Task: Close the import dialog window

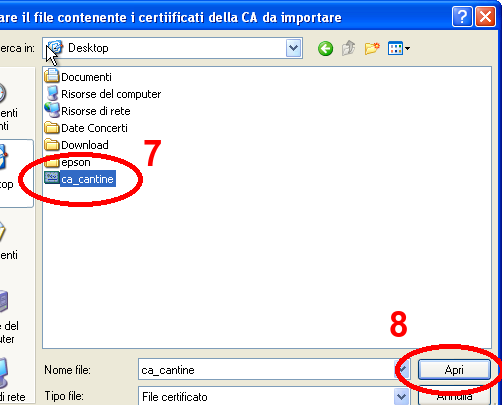Action: [485, 16]
